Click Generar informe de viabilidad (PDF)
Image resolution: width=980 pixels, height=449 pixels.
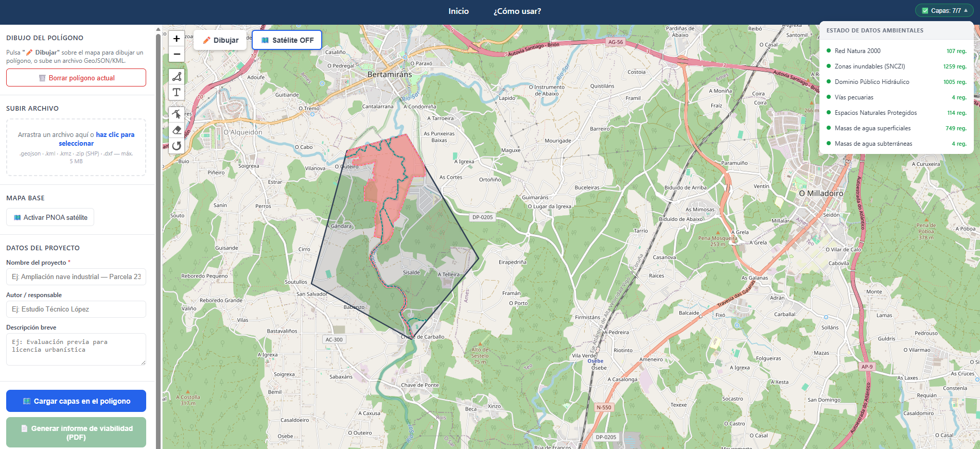tap(76, 433)
